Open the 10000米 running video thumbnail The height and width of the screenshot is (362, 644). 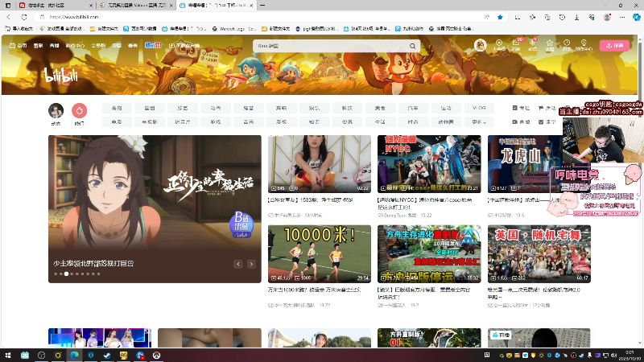point(320,253)
